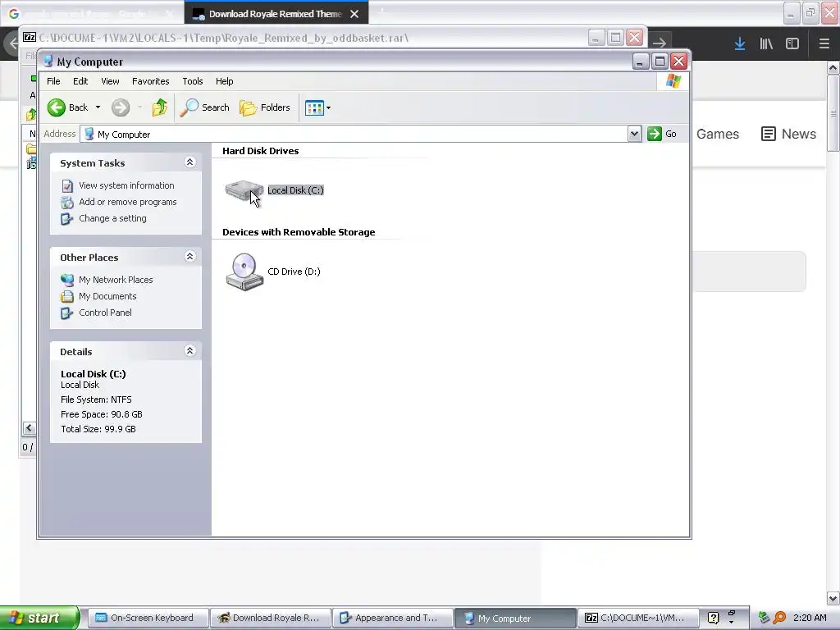Click the Start button
Viewport: 840px width, 630px height.
click(x=39, y=618)
